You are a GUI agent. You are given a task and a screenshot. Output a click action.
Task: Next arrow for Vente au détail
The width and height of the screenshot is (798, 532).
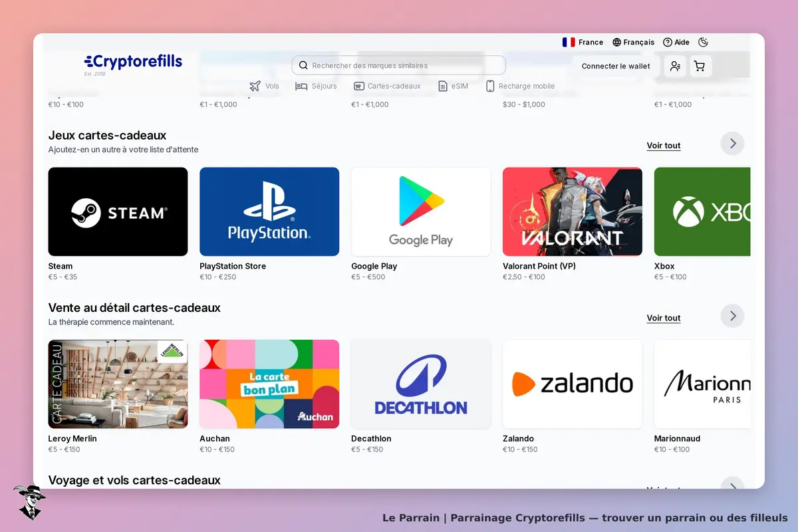[733, 316]
